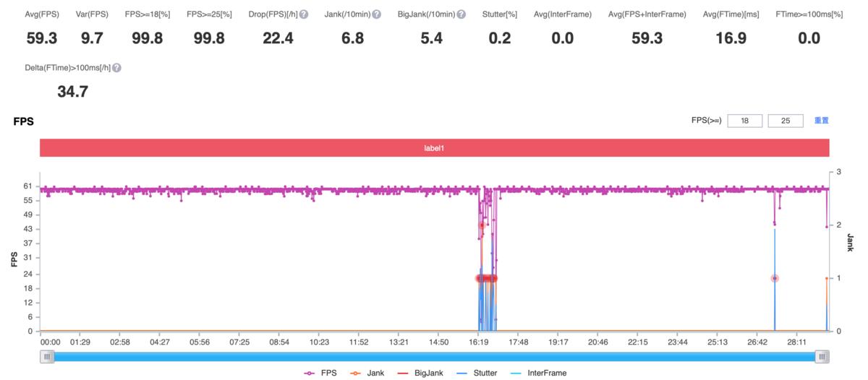Click the Drop(FPS) value 22.4
Image resolution: width=868 pixels, height=380 pixels.
[278, 38]
